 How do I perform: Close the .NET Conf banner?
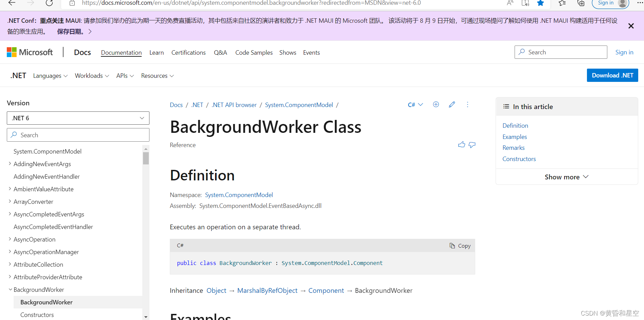631,26
